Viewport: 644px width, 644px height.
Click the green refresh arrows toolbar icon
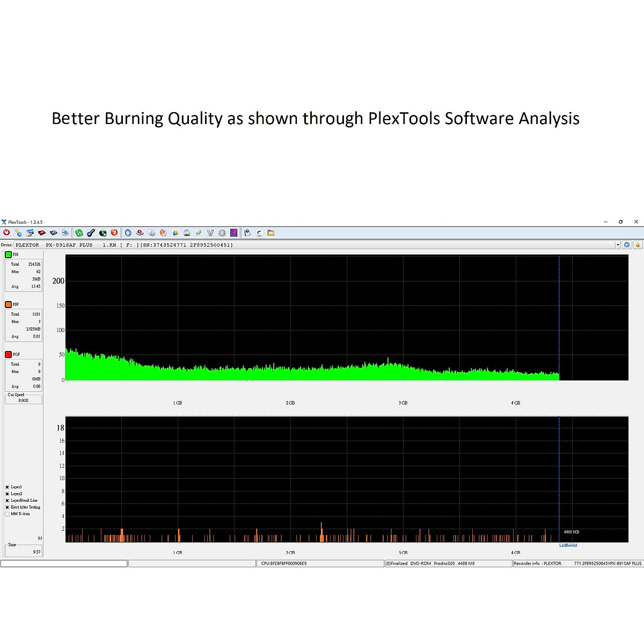(79, 233)
